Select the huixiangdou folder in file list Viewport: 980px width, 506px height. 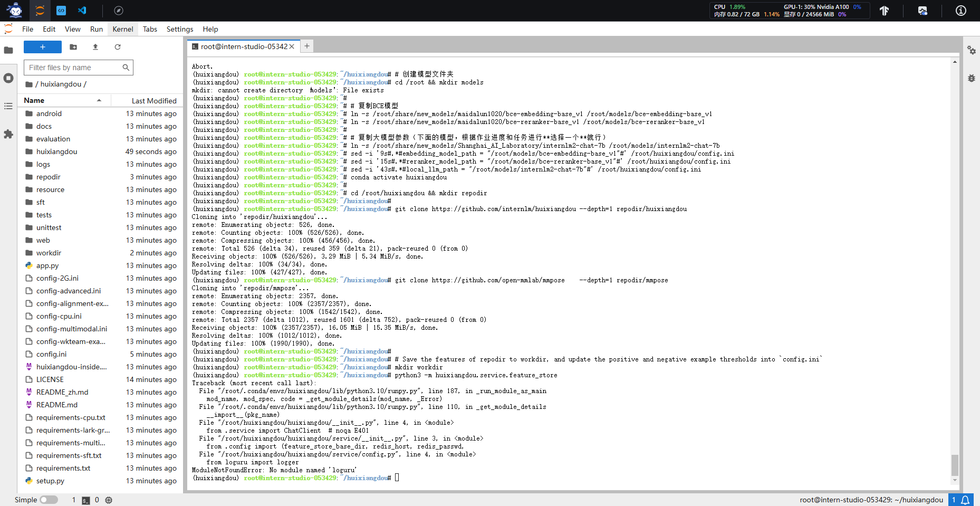click(x=101, y=151)
